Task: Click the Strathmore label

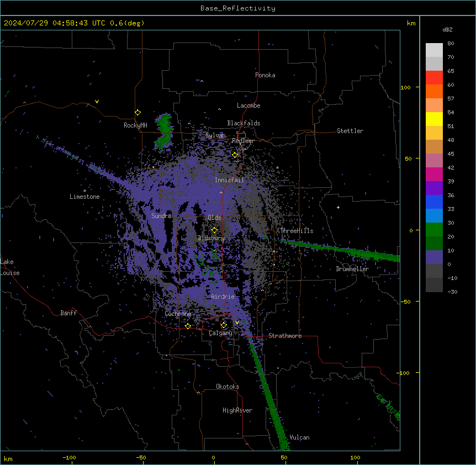Action: (x=285, y=336)
